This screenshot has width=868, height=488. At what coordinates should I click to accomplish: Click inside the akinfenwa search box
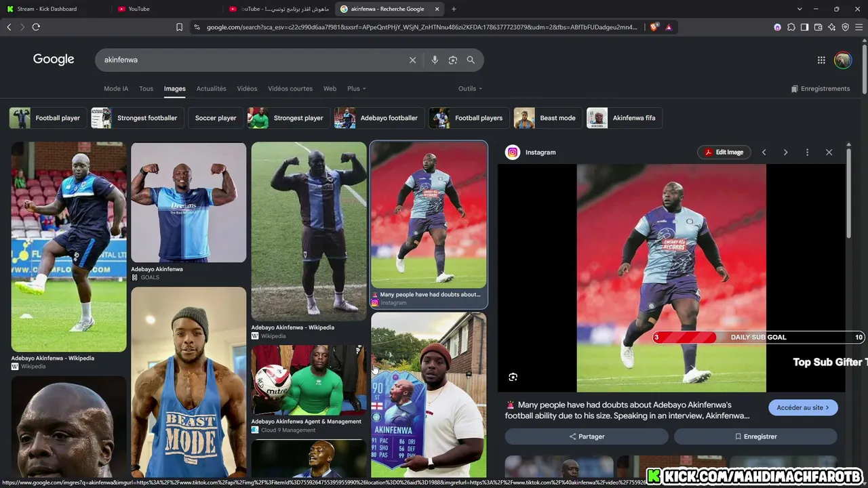(x=251, y=60)
